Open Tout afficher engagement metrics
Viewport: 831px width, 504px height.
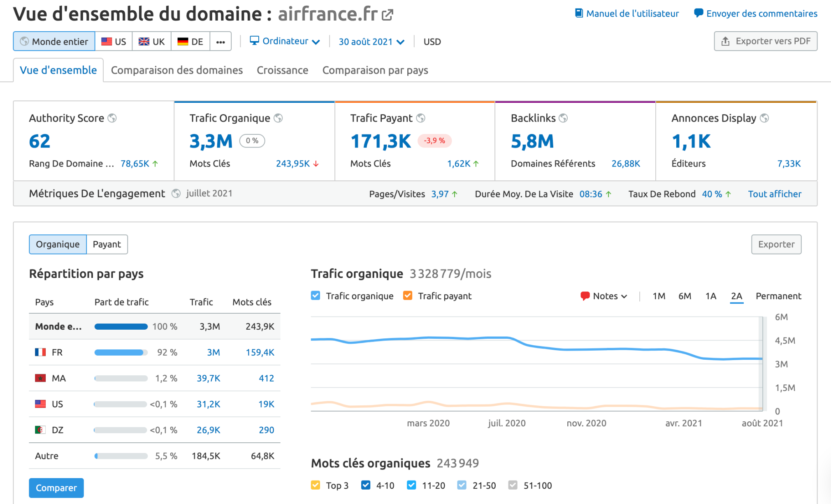pyautogui.click(x=774, y=194)
